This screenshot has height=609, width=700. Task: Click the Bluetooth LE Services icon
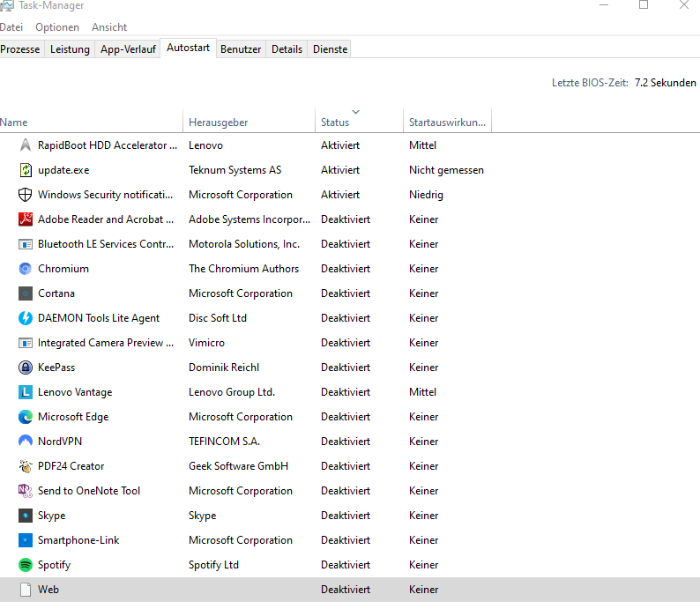(26, 244)
